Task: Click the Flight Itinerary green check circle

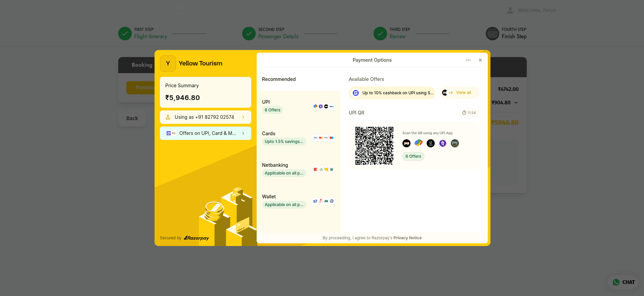Action: (125, 34)
